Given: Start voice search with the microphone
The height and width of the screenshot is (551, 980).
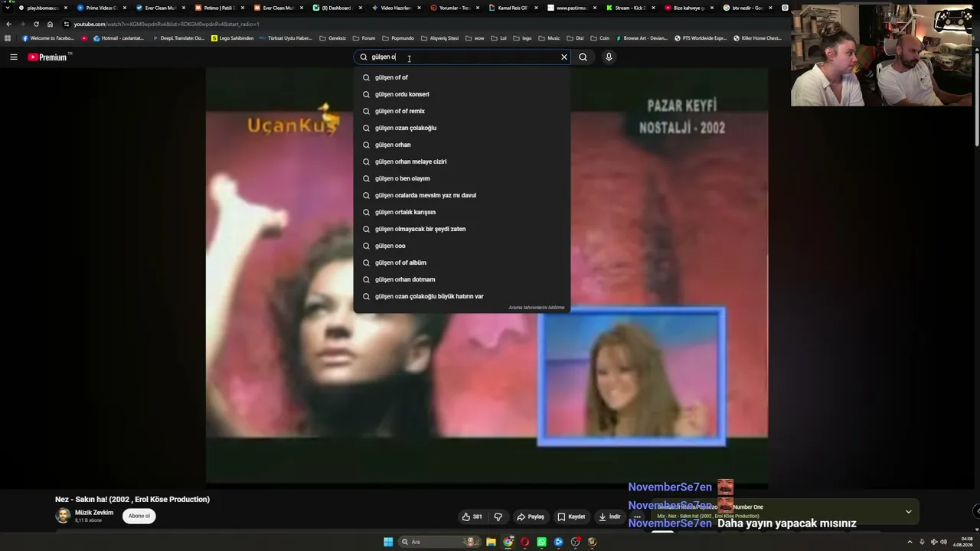Looking at the screenshot, I should coord(609,57).
